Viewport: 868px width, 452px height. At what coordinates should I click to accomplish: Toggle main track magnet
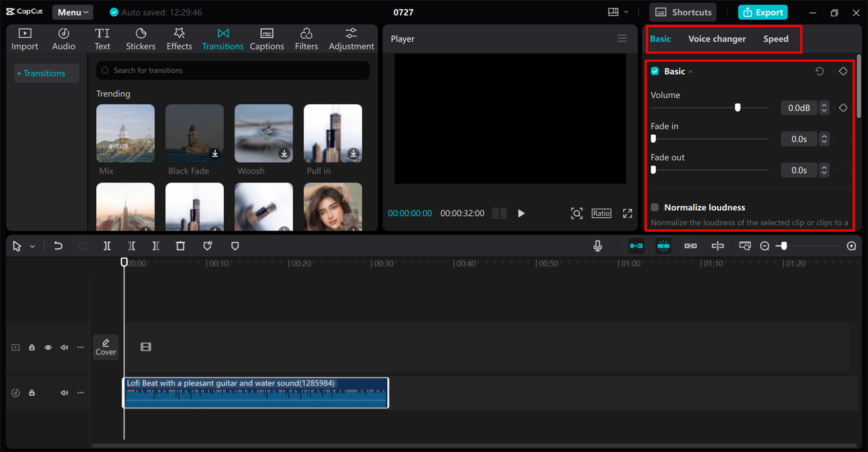point(636,246)
